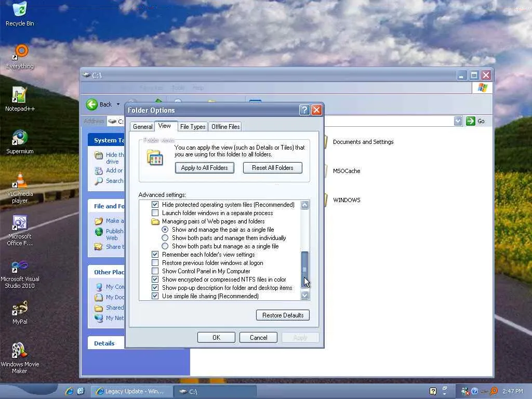Select the MyPal desktop icon
Viewport: 532px width, 399px height.
(x=20, y=312)
